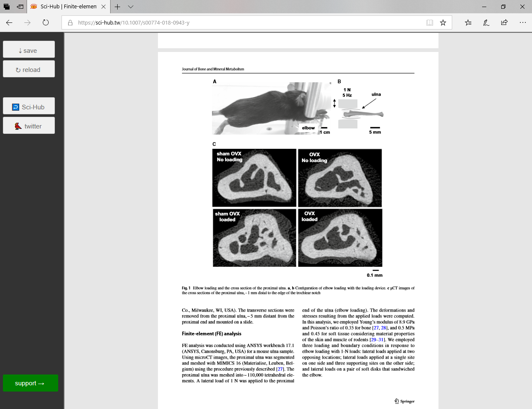Open the Sci-Hub sidebar link

[x=29, y=106]
